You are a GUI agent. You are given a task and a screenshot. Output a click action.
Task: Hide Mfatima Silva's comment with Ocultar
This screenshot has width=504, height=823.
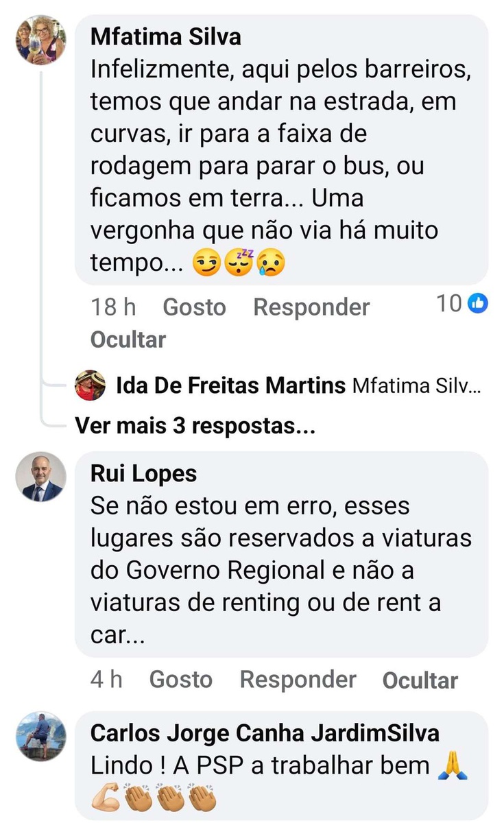(x=128, y=339)
